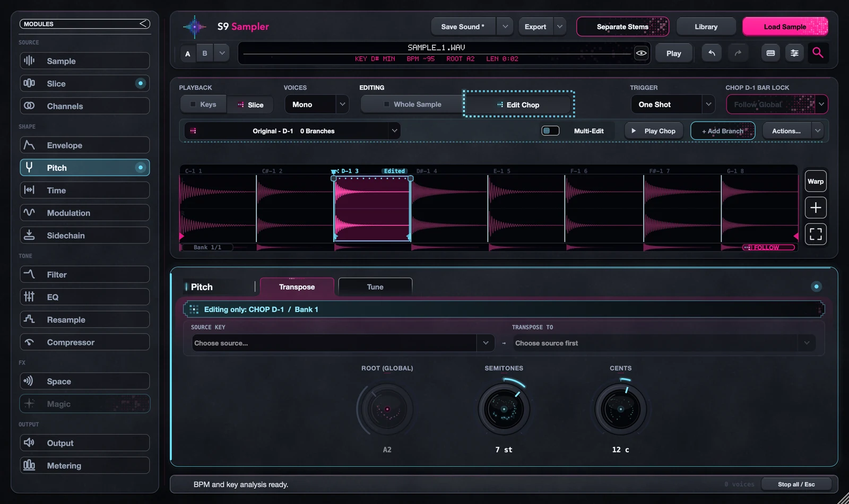Select preset slot B
Viewport: 849px width, 504px height.
point(205,54)
